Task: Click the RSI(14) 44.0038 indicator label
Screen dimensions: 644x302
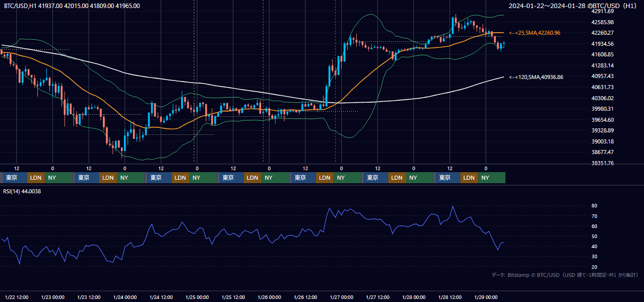Action: 22,191
